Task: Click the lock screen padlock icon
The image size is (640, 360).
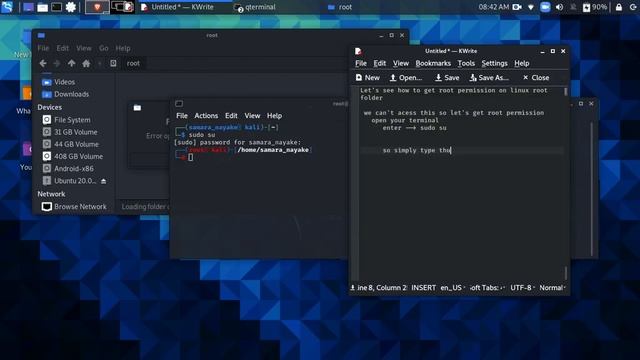Action: point(619,7)
